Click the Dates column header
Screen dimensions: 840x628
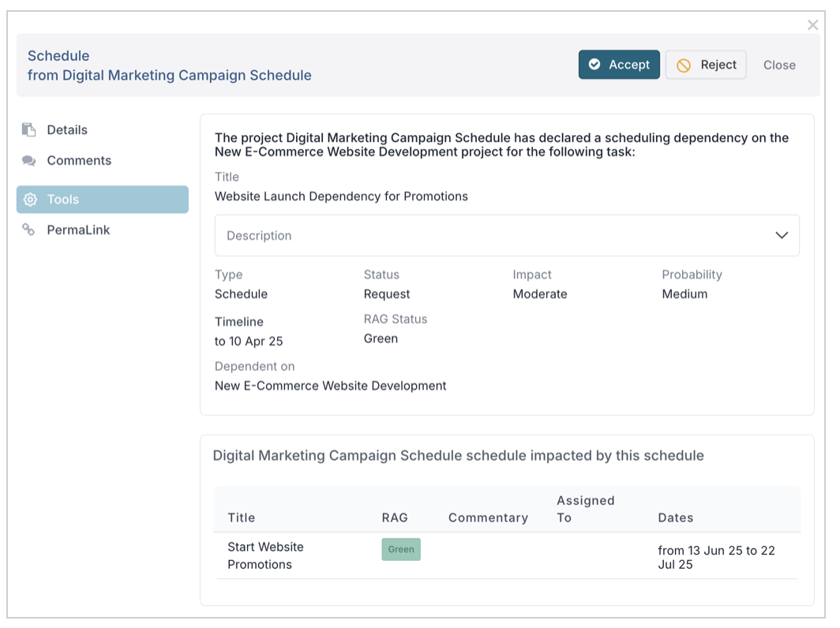coord(675,518)
